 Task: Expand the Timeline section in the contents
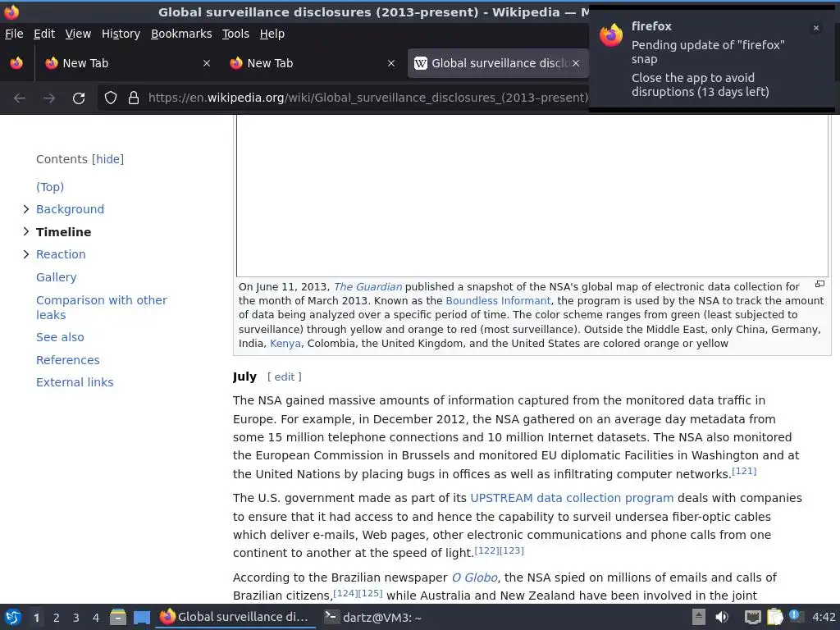click(25, 231)
